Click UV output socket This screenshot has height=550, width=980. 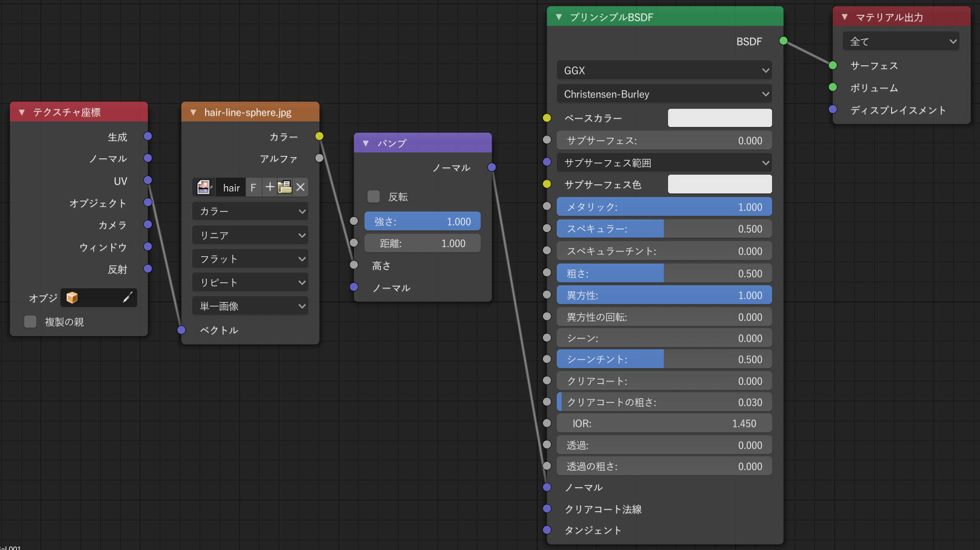coord(148,180)
